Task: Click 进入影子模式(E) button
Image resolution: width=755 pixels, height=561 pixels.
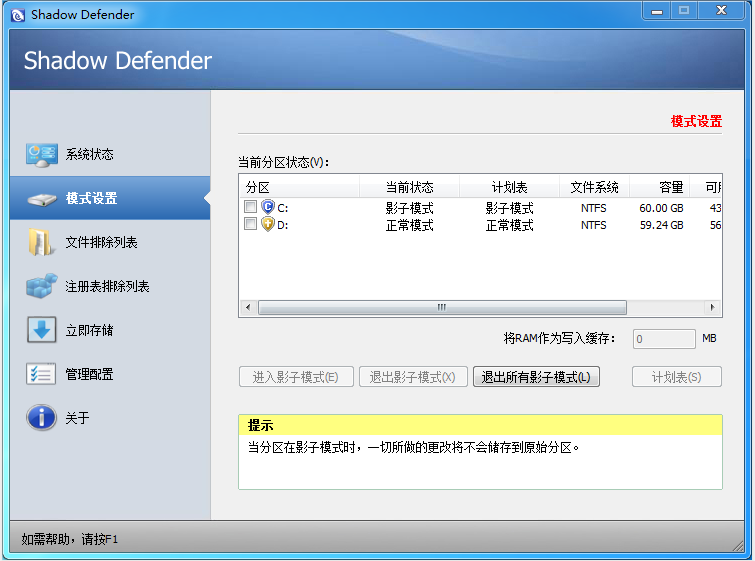Action: pyautogui.click(x=295, y=377)
